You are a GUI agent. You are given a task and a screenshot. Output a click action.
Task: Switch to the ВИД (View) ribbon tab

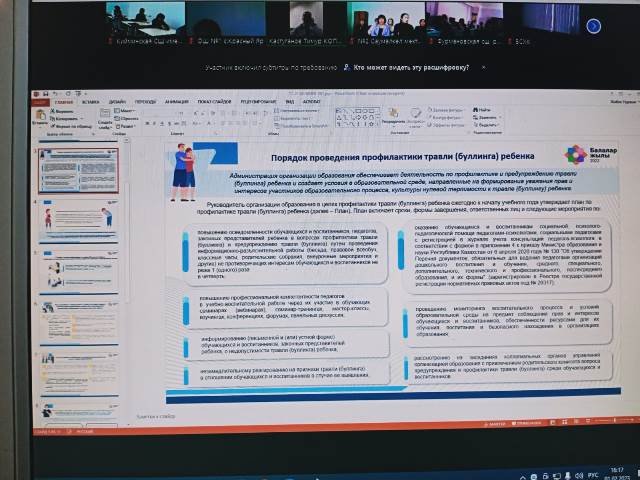(290, 101)
